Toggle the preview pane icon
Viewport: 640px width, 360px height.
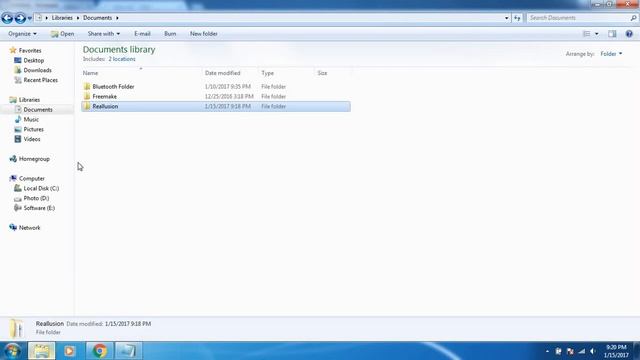[612, 34]
